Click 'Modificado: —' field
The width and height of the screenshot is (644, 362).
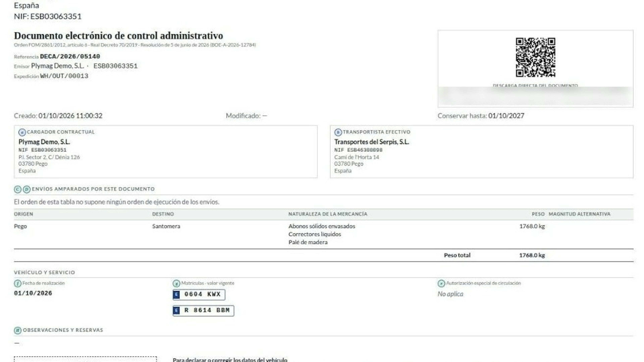tap(247, 116)
